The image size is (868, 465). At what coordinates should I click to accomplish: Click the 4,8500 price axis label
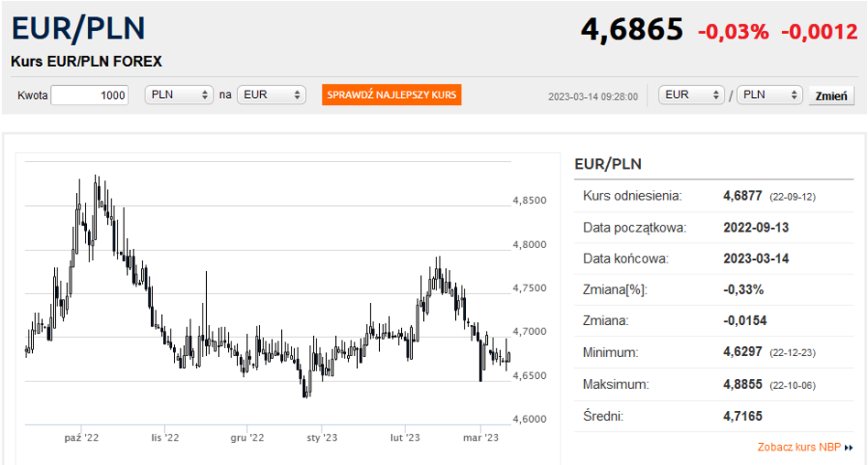click(x=529, y=200)
